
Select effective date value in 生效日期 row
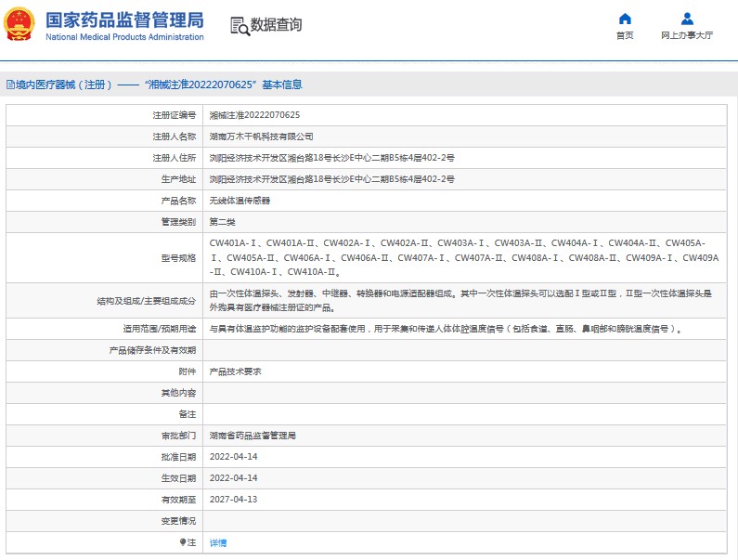[x=233, y=478]
